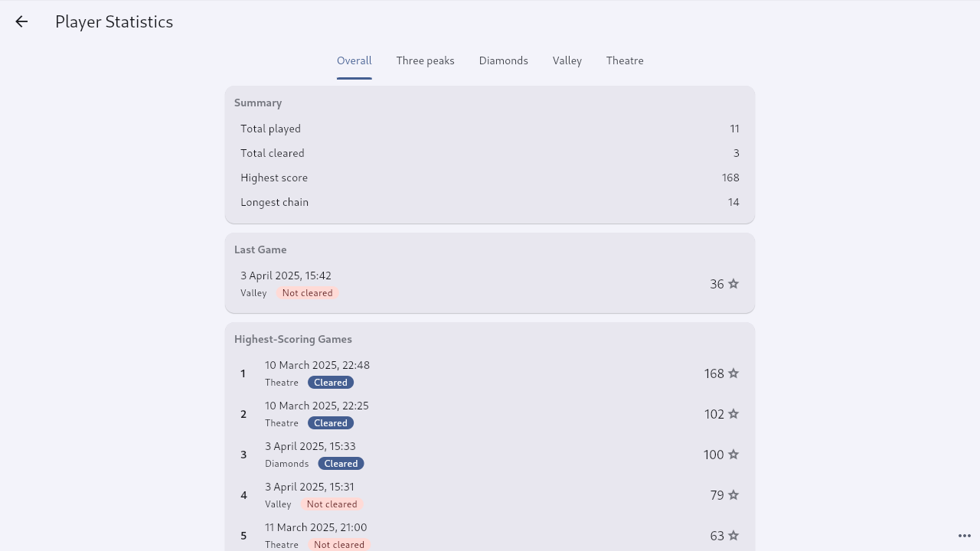Click the Cleared badge on rank 1 game
Screen dimensions: 980x551
pos(331,383)
